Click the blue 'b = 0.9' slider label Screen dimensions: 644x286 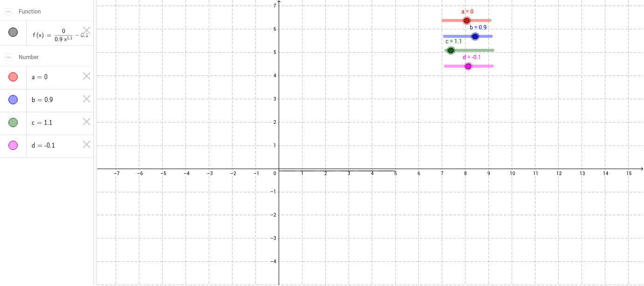478,27
